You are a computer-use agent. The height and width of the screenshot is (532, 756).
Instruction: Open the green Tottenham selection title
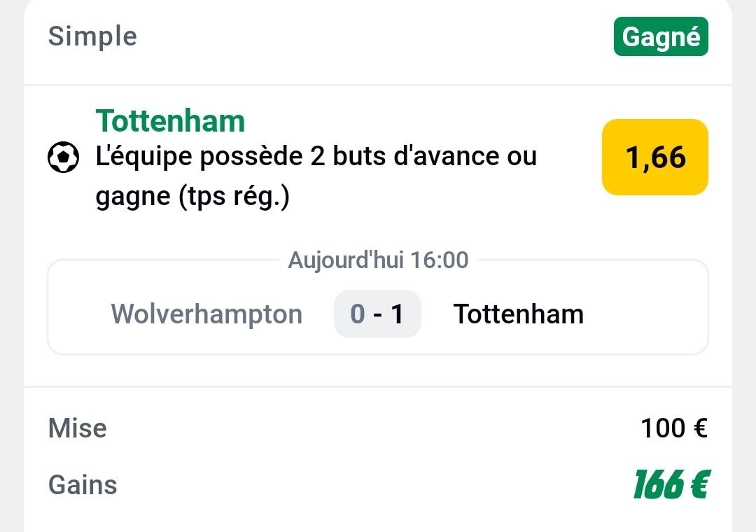click(170, 121)
